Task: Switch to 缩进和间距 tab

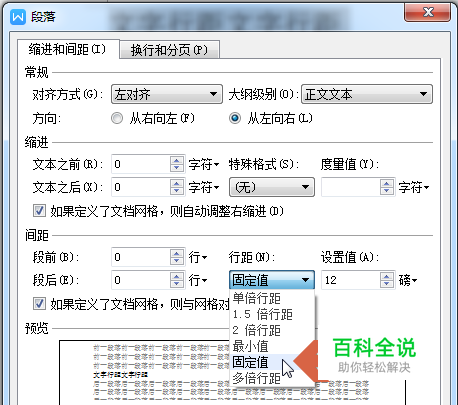Action: (x=68, y=49)
